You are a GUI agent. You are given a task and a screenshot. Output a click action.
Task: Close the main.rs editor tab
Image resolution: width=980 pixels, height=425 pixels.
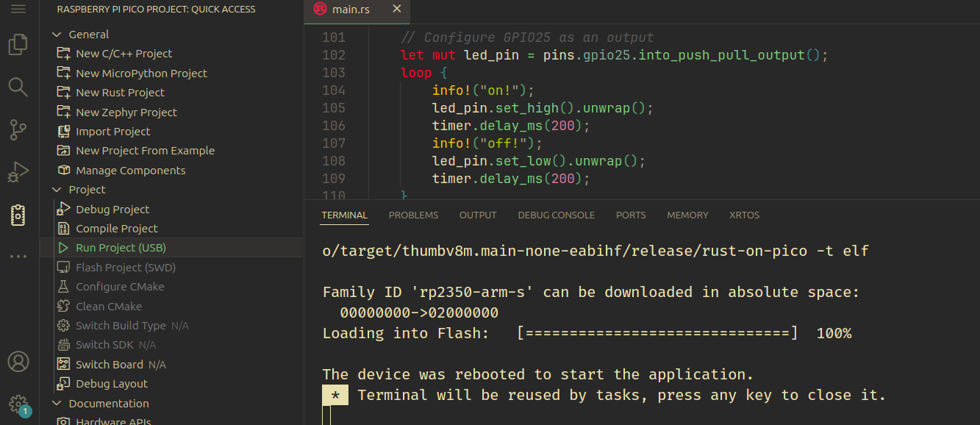396,10
